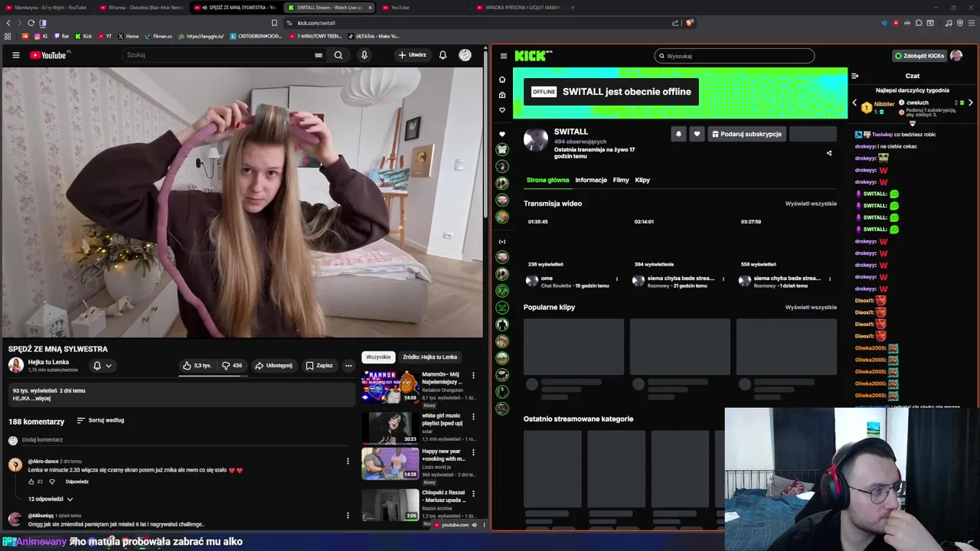Open white girl music playlist thumbnail
The image size is (980, 551).
tap(390, 428)
